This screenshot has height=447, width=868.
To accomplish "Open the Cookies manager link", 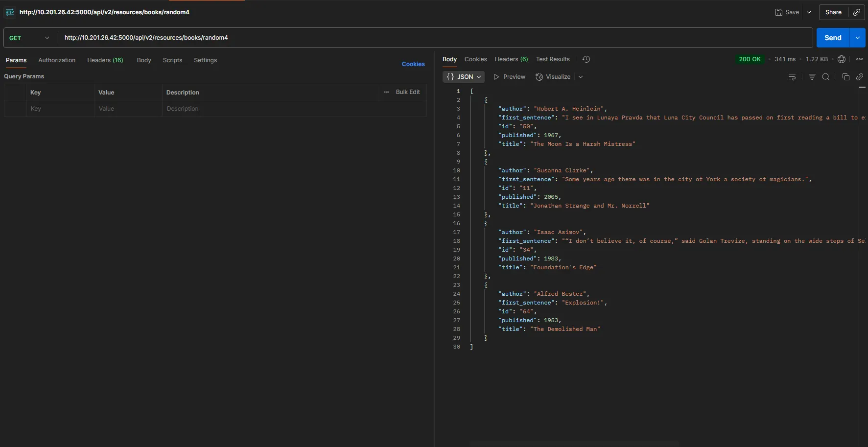I will 413,64.
